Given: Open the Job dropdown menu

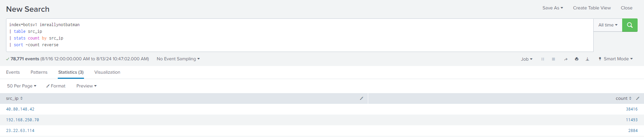Looking at the screenshot, I should (526, 59).
